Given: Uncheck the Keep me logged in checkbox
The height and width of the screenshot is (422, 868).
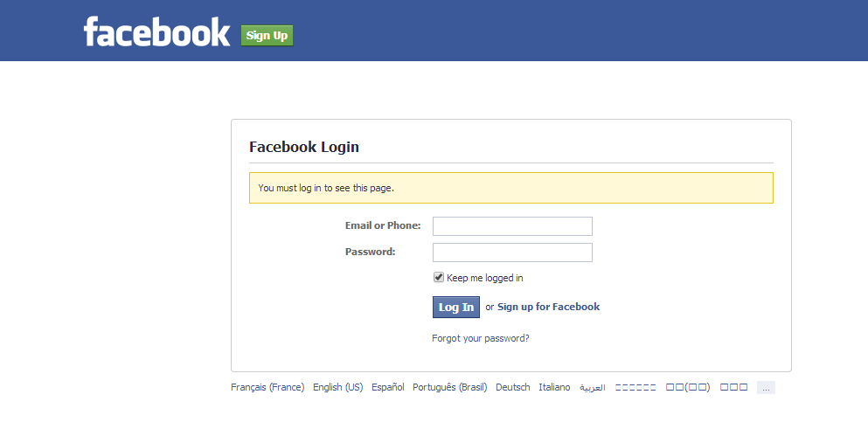Looking at the screenshot, I should pyautogui.click(x=439, y=277).
